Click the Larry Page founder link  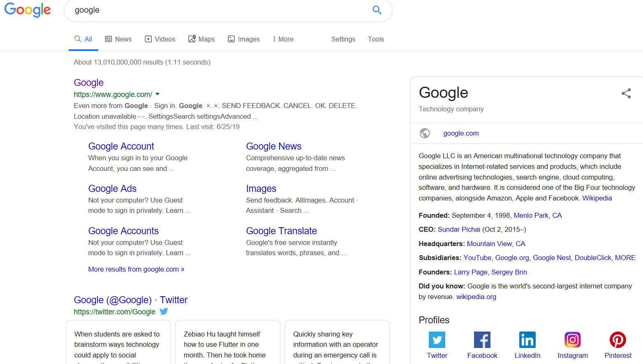point(471,272)
